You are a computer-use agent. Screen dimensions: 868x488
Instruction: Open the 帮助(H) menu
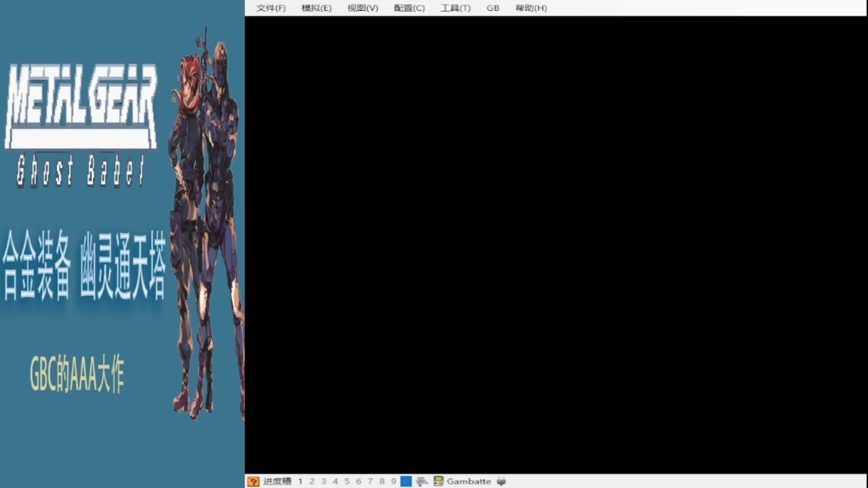(x=531, y=8)
